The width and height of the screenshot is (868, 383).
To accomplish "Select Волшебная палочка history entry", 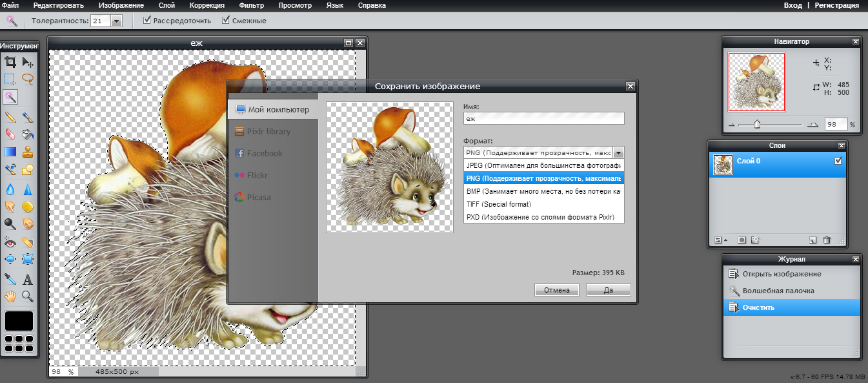I will 792,291.
